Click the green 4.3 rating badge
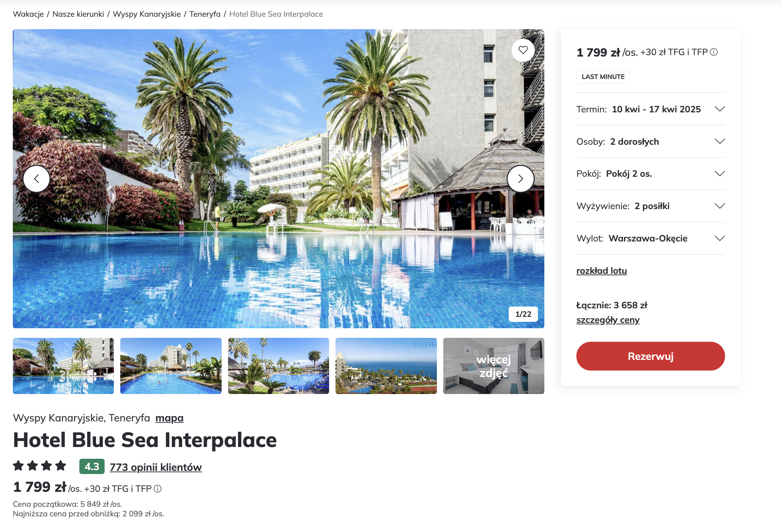 click(92, 466)
